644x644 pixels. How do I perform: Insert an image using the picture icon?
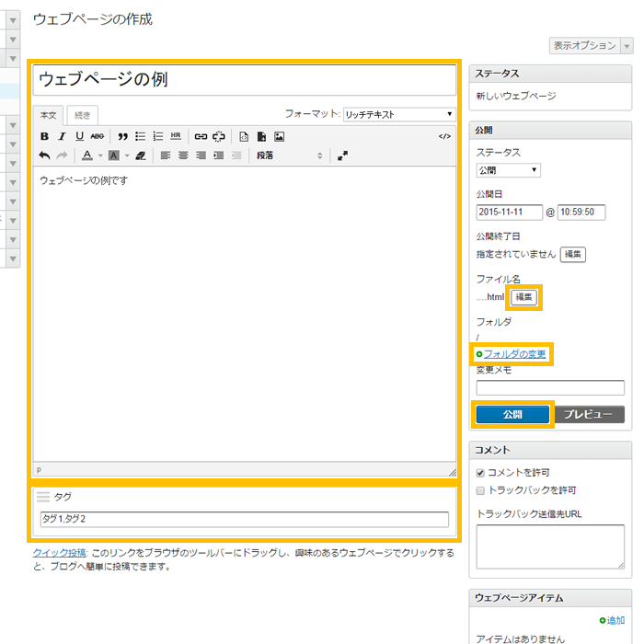[279, 136]
